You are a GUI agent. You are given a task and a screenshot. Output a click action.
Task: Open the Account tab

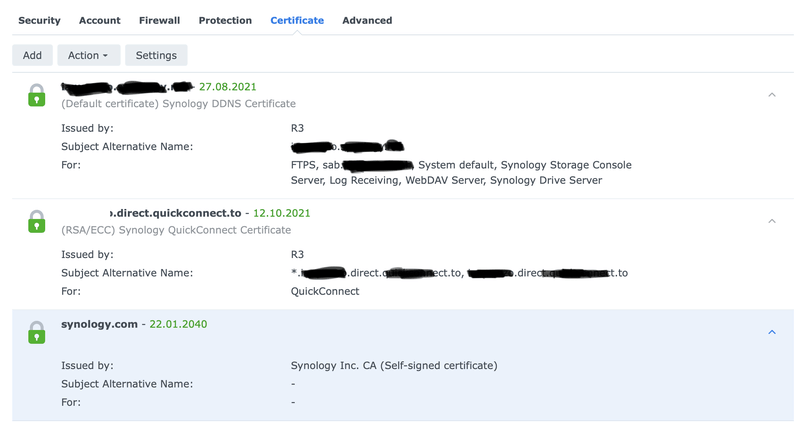100,20
